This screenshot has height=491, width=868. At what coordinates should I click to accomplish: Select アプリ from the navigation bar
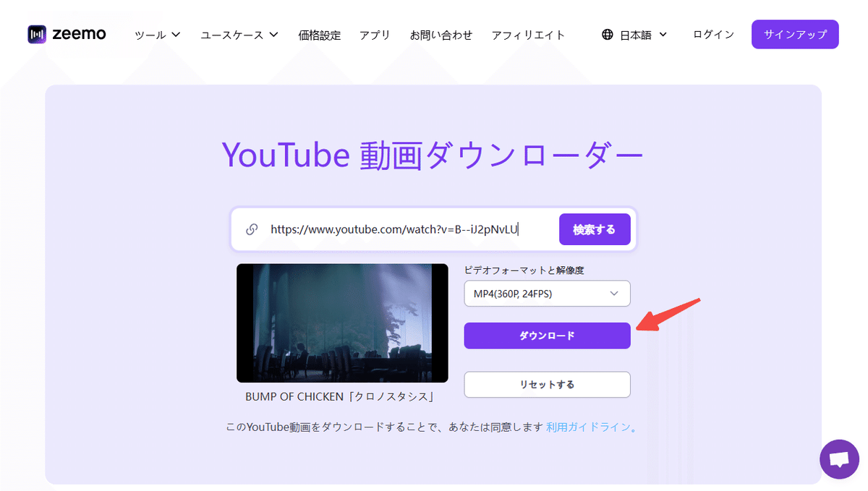coord(375,34)
